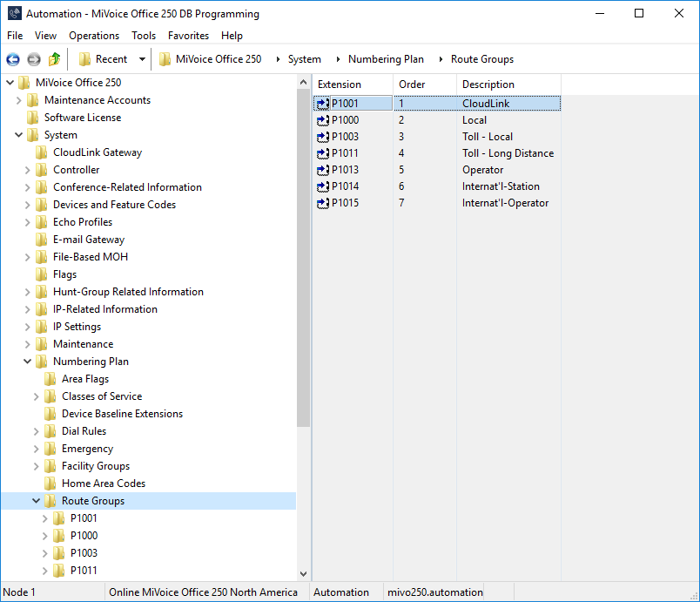Image resolution: width=700 pixels, height=602 pixels.
Task: Click the CloudLink Gateway folder icon
Action: click(x=41, y=152)
